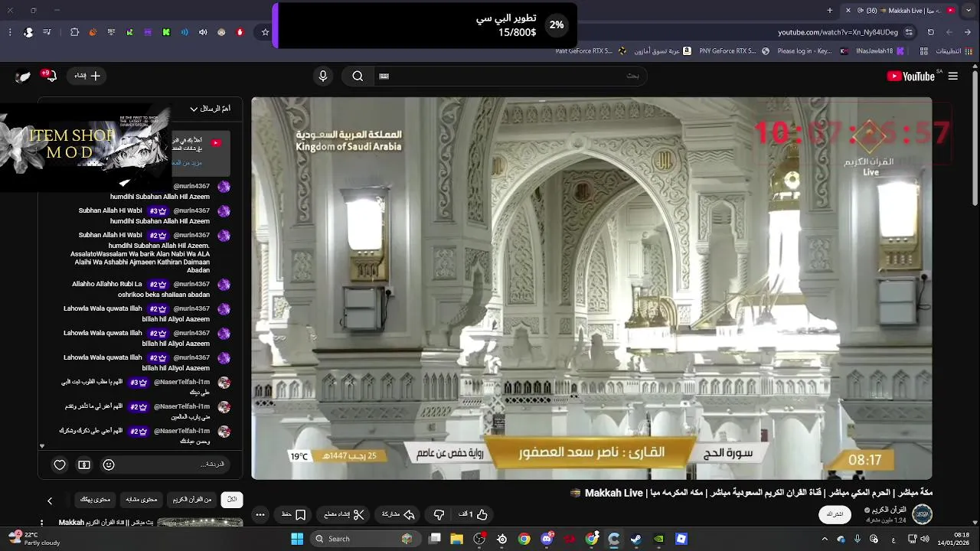Open the Amazon shopping bookmark

pyautogui.click(x=665, y=51)
